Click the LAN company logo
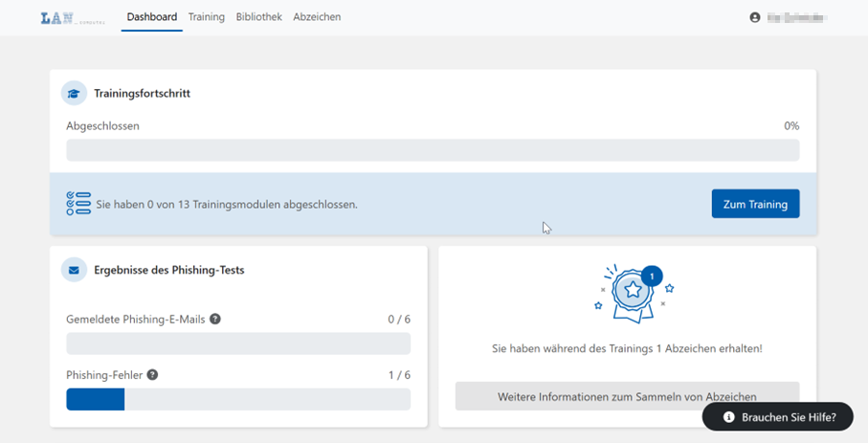 pos(72,17)
